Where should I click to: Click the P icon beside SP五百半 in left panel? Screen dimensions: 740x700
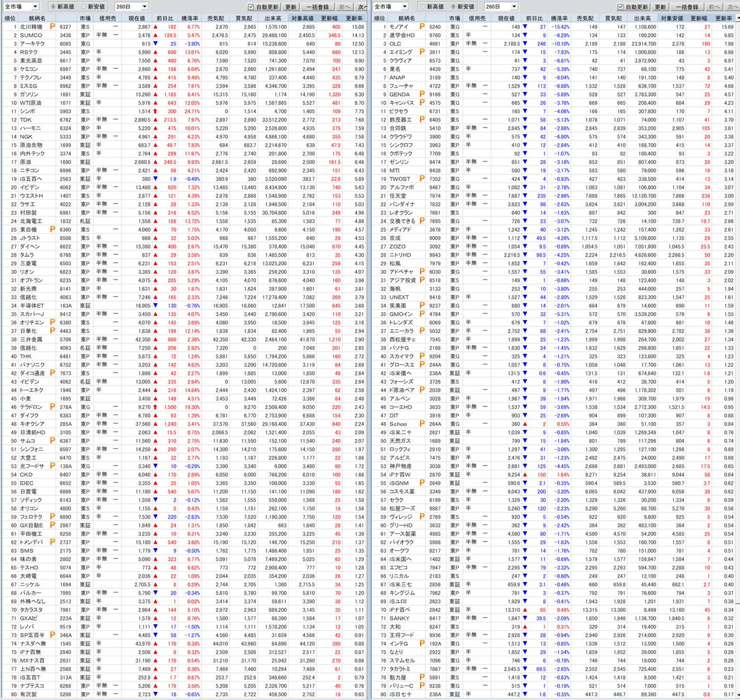tap(52, 635)
